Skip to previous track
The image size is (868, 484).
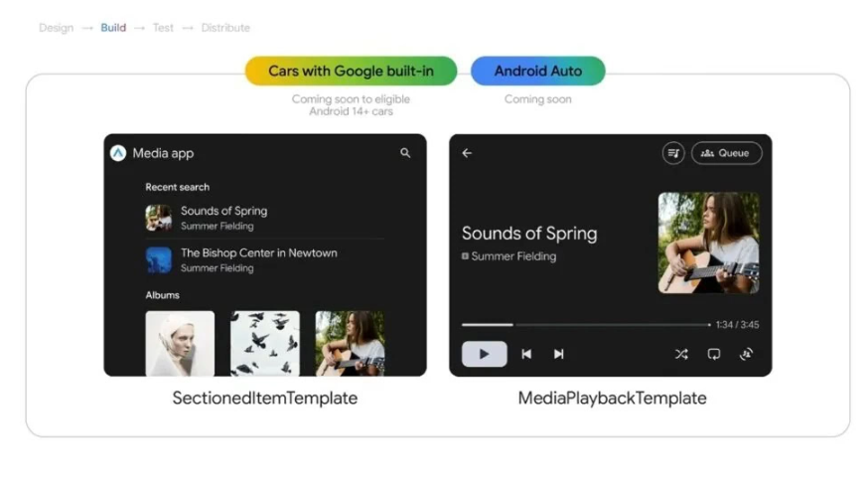526,354
